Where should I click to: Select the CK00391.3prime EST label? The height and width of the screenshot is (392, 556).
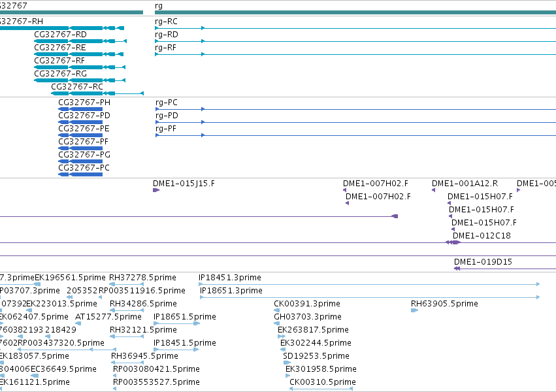click(307, 304)
